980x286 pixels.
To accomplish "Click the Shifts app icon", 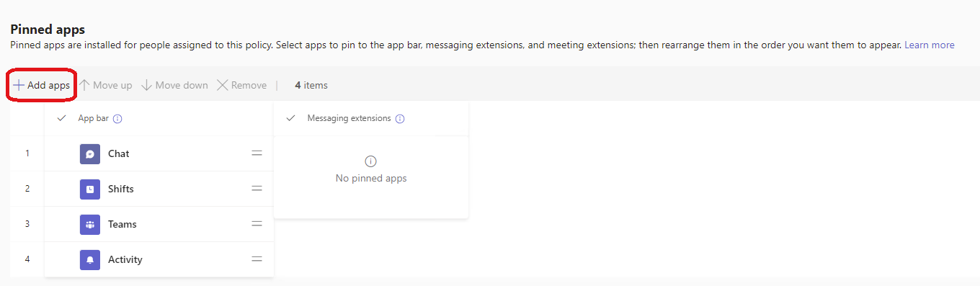I will pos(90,189).
